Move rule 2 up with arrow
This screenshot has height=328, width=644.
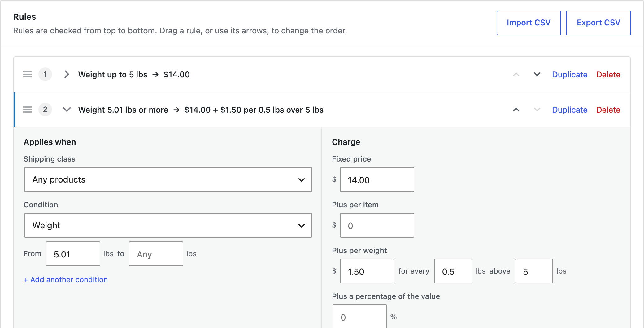click(516, 110)
